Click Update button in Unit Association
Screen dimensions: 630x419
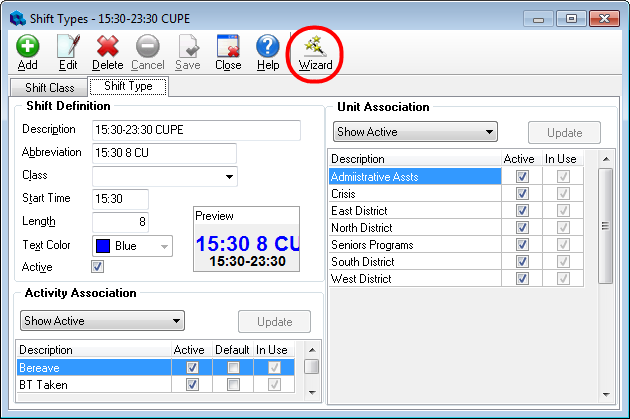click(564, 132)
